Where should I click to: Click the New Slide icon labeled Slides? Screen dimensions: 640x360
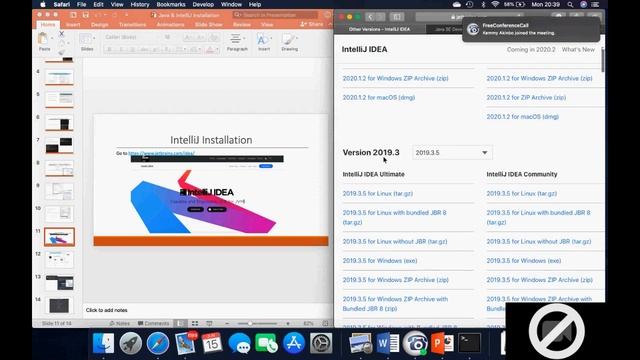[x=85, y=39]
